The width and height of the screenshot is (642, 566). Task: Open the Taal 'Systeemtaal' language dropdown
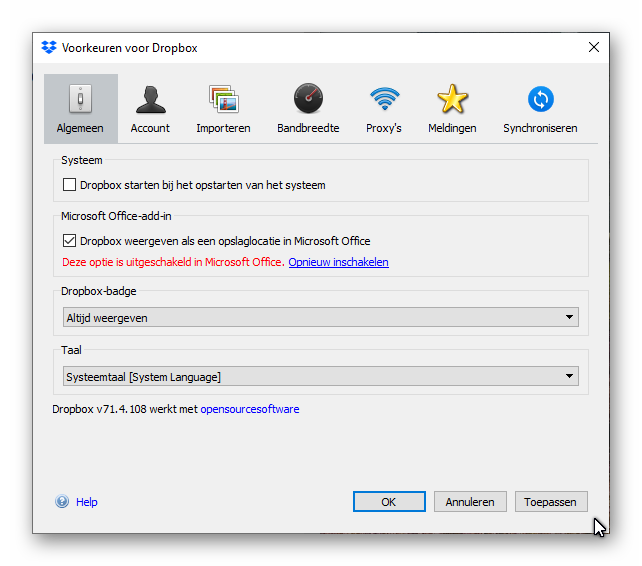pos(321,376)
